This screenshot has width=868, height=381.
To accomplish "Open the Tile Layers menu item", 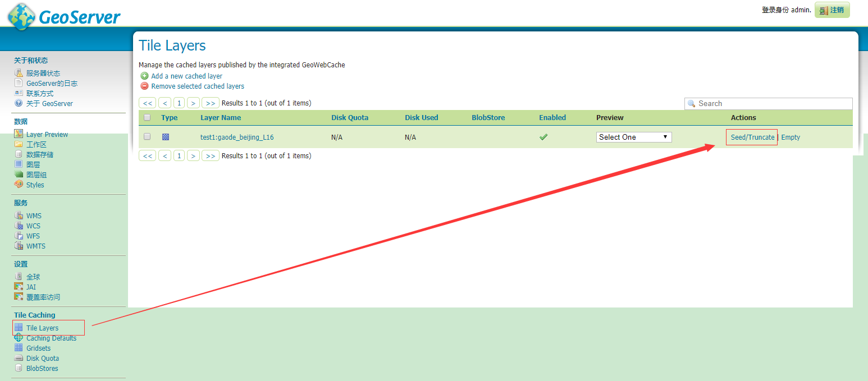I will [42, 328].
